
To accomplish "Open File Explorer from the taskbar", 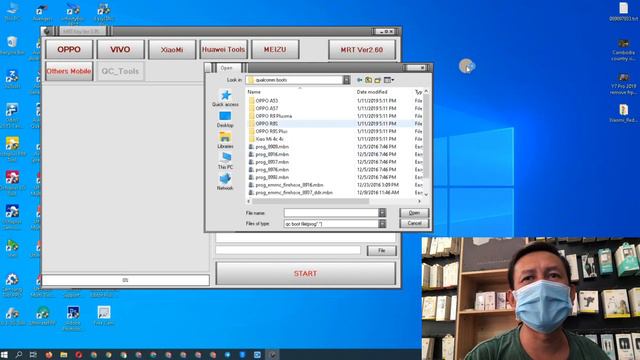I will (x=64, y=355).
